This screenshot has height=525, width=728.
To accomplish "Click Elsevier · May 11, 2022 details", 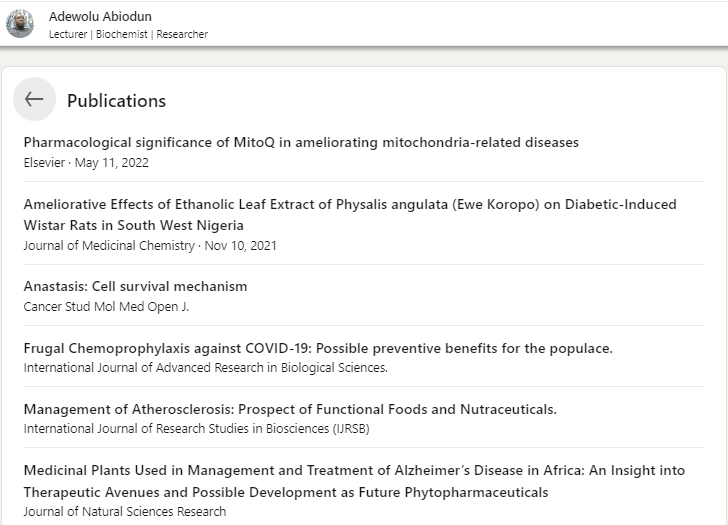I will coord(86,163).
